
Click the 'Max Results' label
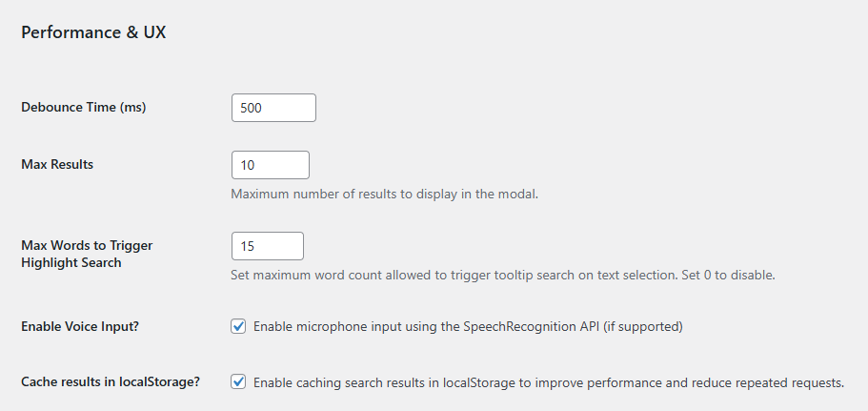point(57,164)
